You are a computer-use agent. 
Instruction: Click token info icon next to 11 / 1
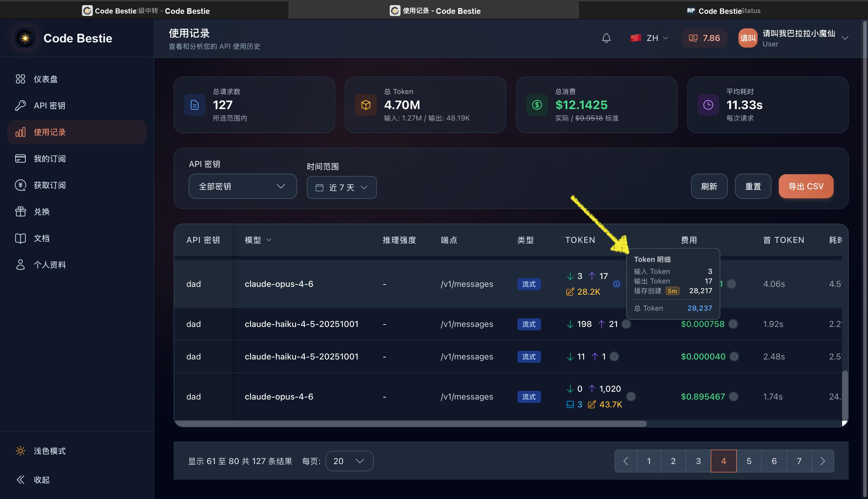615,356
